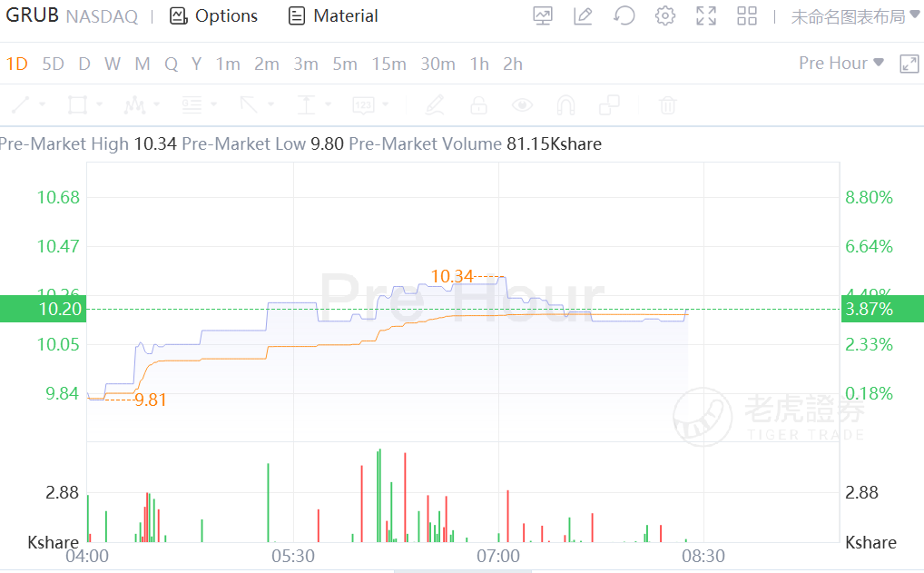Image resolution: width=924 pixels, height=573 pixels.
Task: Toggle the magnet snap mode icon
Action: click(565, 105)
